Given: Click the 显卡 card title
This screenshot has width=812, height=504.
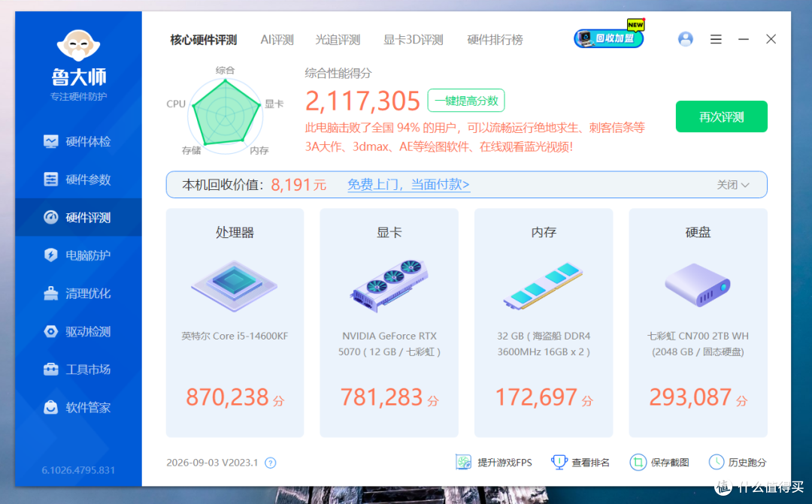Looking at the screenshot, I should point(389,232).
